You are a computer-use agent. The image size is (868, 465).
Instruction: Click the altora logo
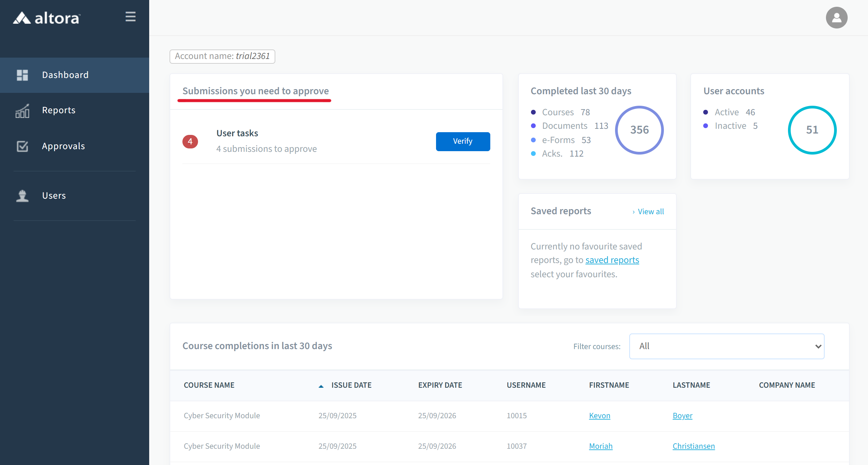click(47, 18)
